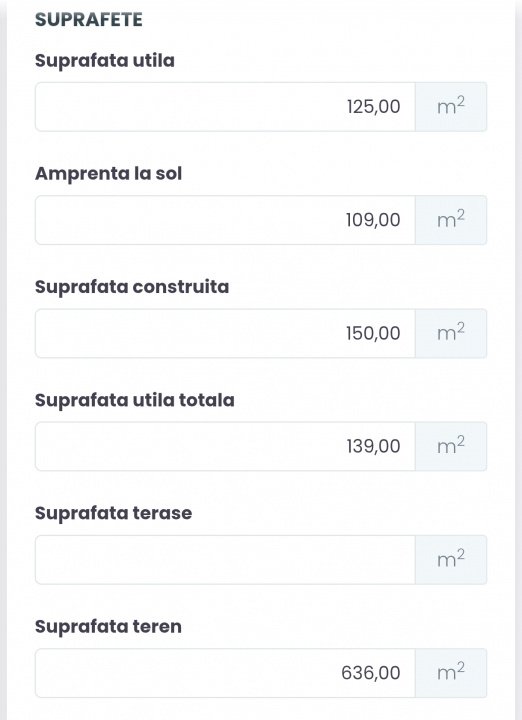The width and height of the screenshot is (522, 720).
Task: Click the m² unit beside Suprafata terase
Action: [x=451, y=560]
